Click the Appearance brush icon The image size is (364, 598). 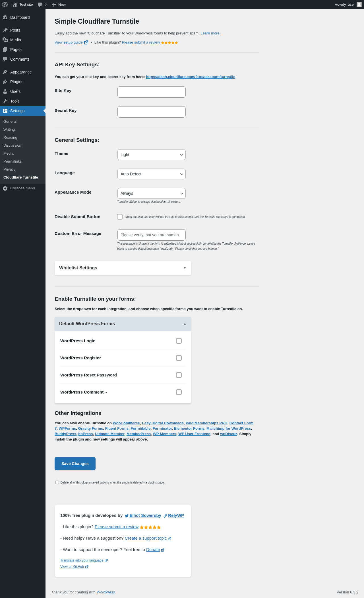(5, 72)
